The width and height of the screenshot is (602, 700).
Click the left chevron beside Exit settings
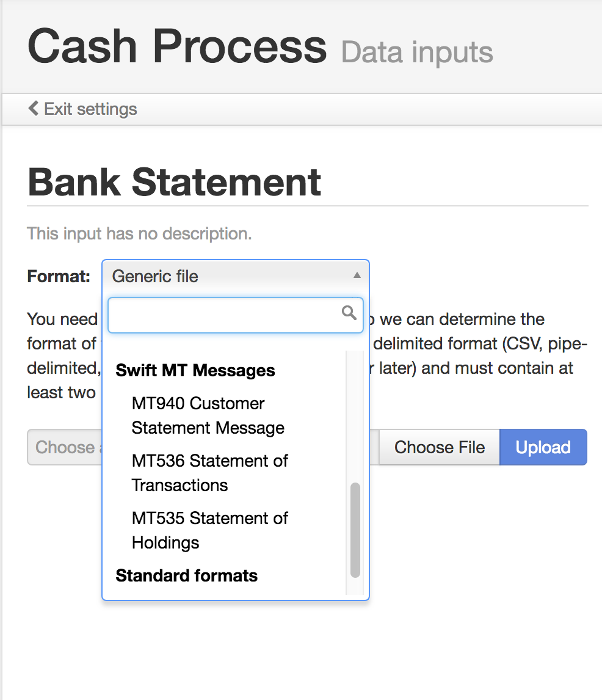33,108
